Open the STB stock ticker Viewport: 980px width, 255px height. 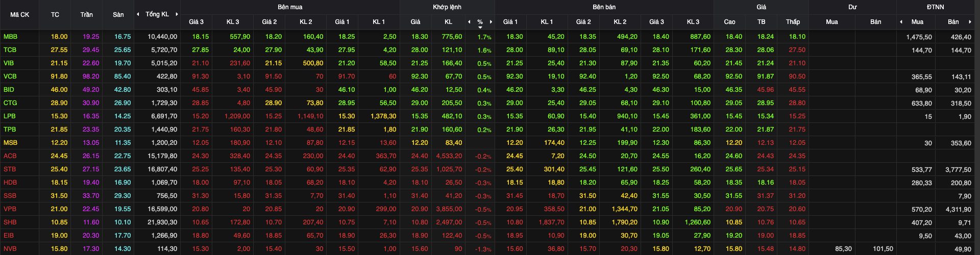(10, 169)
